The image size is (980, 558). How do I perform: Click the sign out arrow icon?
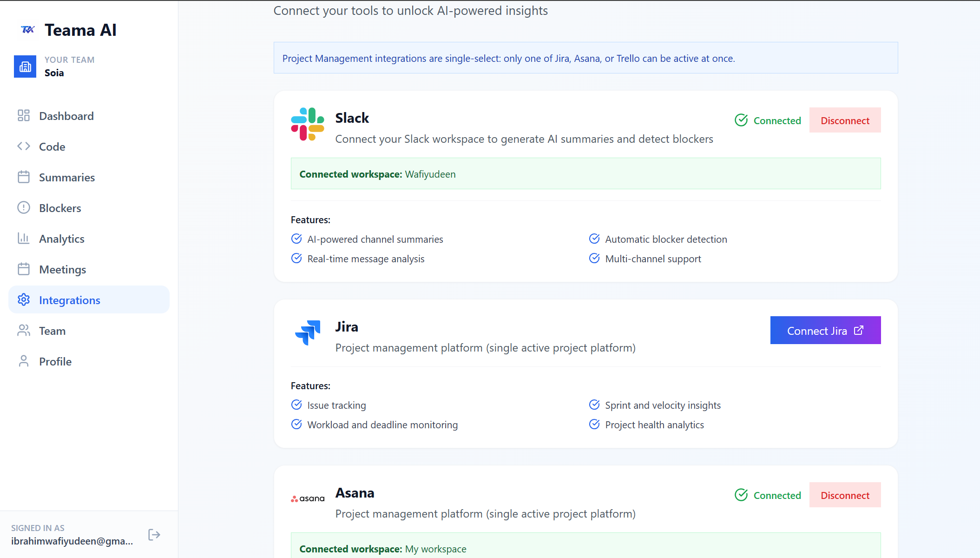tap(154, 535)
